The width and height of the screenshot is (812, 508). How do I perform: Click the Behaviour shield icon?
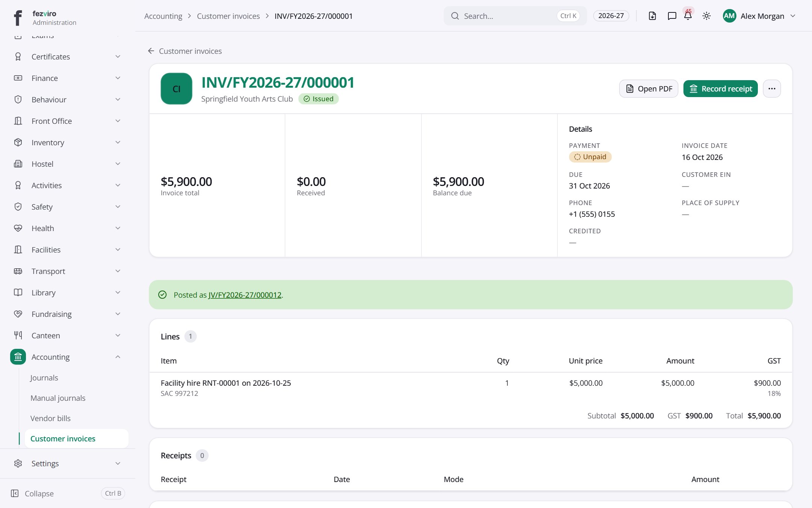click(x=18, y=99)
